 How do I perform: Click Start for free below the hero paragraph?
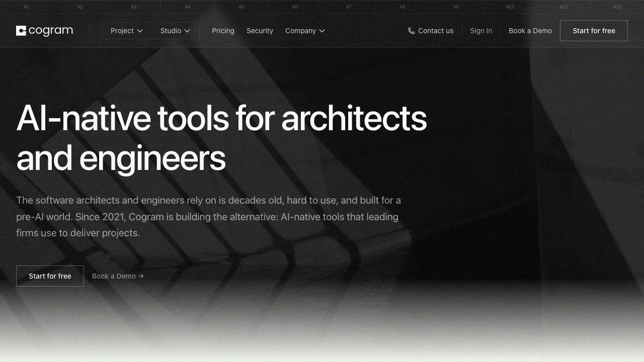click(50, 276)
